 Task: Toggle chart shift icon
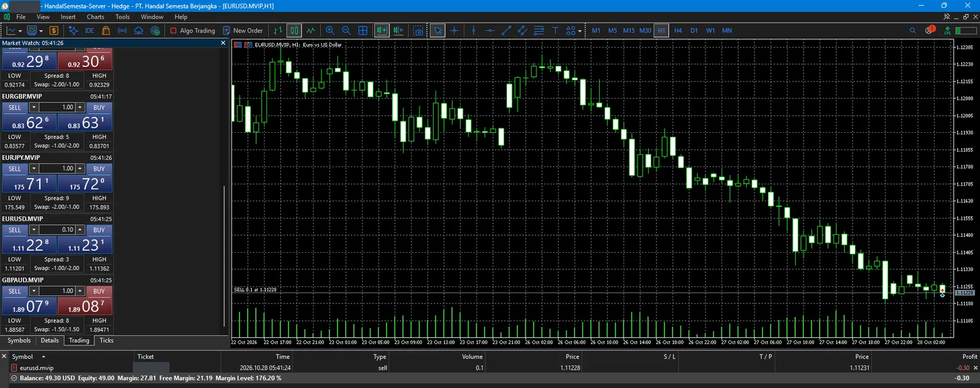(x=398, y=31)
